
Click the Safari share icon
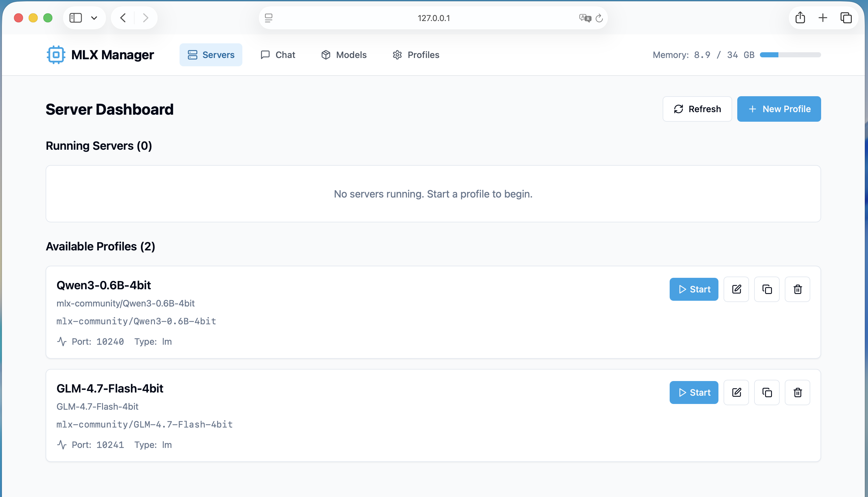point(800,18)
